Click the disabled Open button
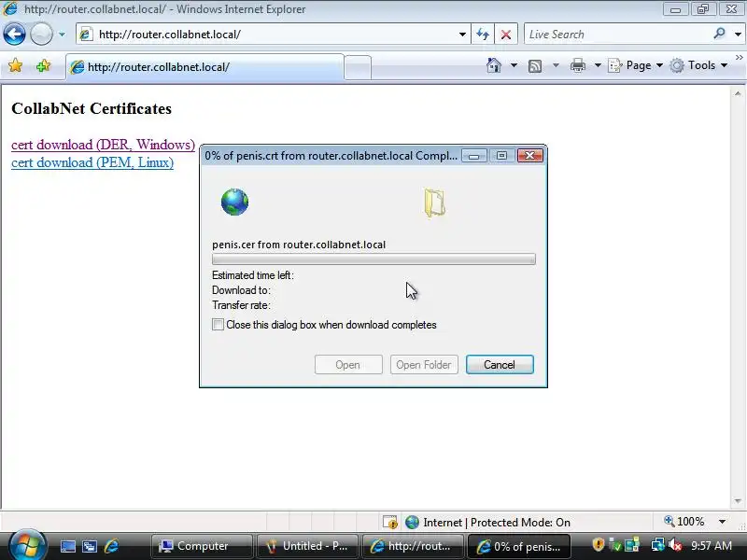 click(x=348, y=364)
